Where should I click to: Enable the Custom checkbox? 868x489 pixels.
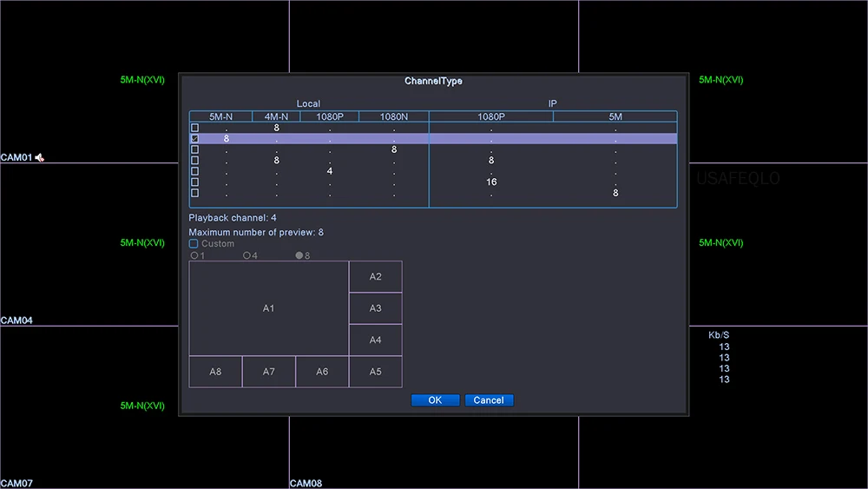(x=194, y=244)
